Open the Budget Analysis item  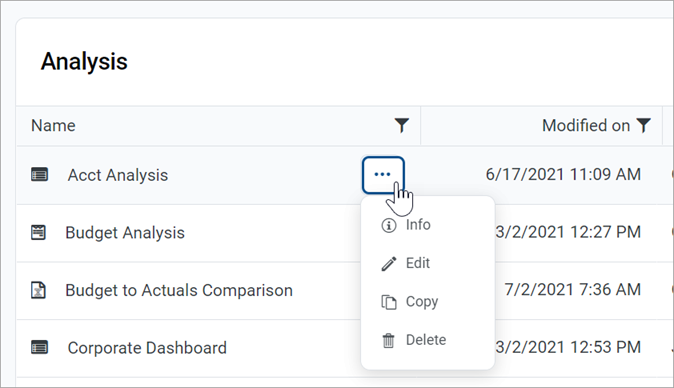click(x=125, y=233)
